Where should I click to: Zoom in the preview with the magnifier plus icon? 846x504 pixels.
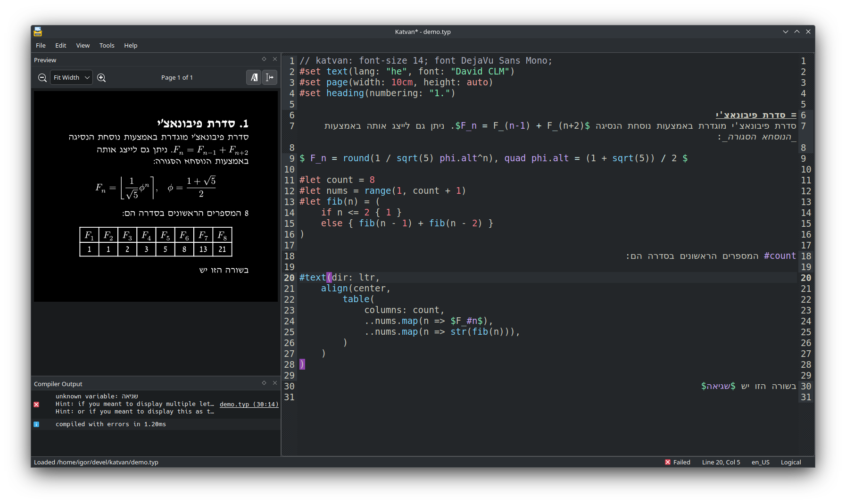coord(101,78)
